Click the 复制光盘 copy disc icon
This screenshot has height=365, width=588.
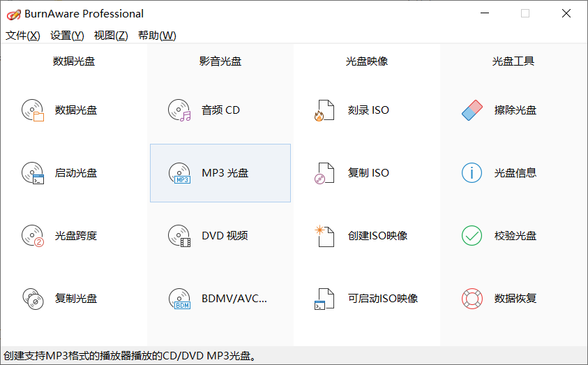tap(33, 299)
